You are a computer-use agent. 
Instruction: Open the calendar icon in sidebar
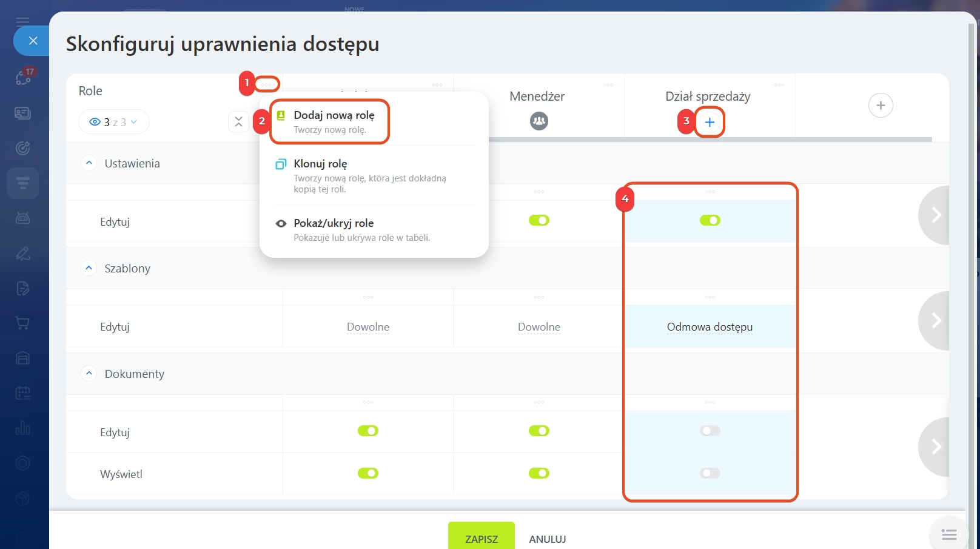22,393
